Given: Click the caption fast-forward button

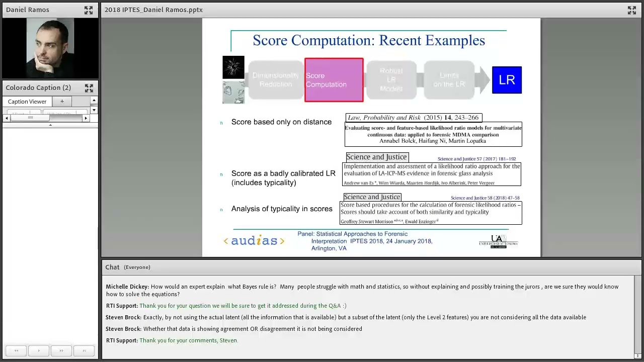Looking at the screenshot, I should [61, 351].
